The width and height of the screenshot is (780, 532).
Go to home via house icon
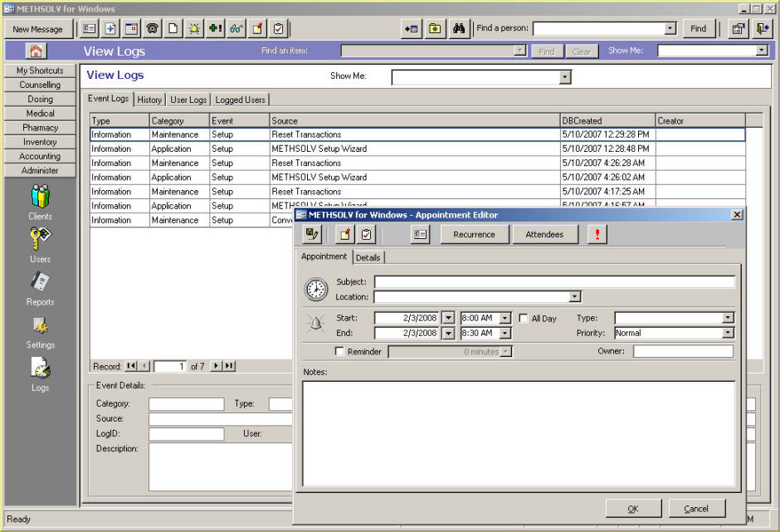(x=36, y=51)
